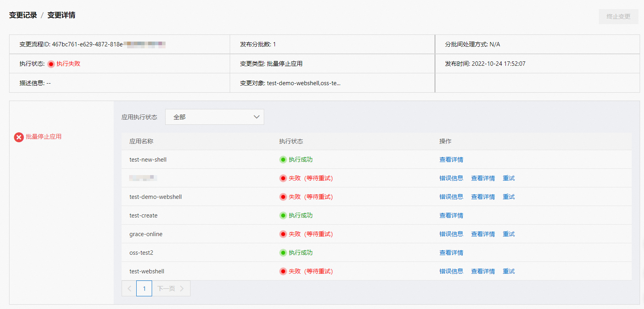Screen dimensions: 644x309
Task: Open the 应用执行状态 dropdown showing 全部
Action: (215, 117)
